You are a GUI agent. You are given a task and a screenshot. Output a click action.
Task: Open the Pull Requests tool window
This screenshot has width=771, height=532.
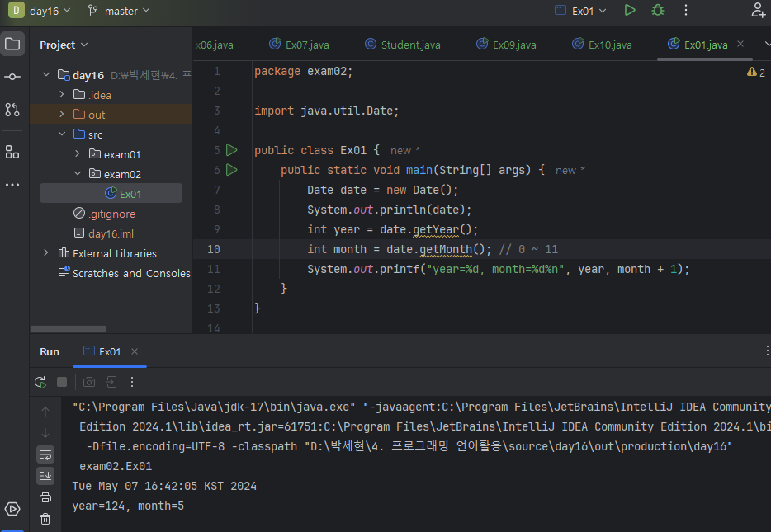pos(12,110)
